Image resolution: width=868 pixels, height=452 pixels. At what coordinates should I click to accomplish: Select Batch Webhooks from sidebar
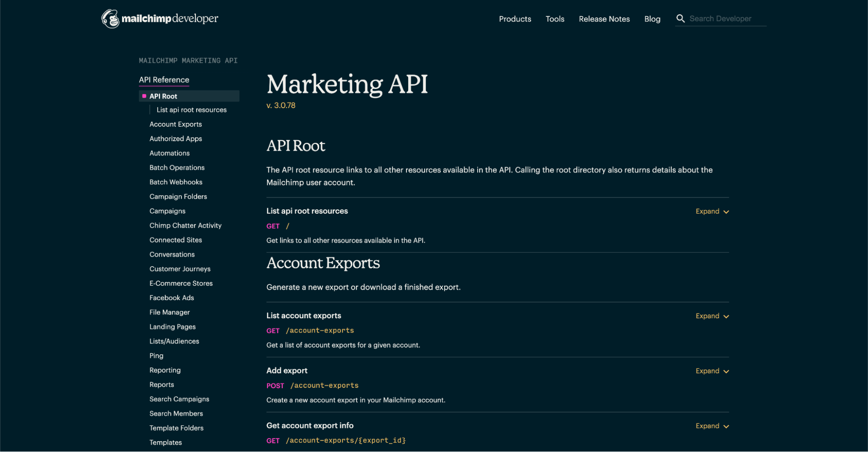[x=175, y=182]
